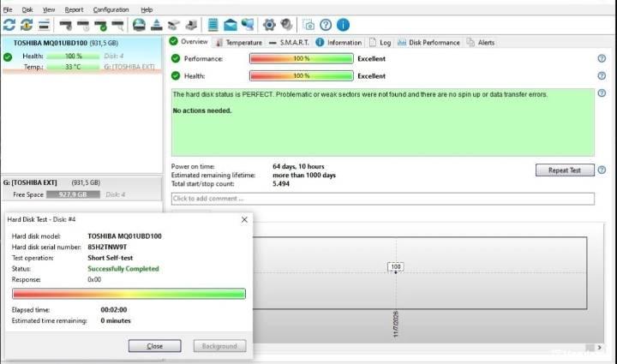Click the blue info about icon in toolbar
Image resolution: width=617 pixels, height=364 pixels.
click(343, 25)
